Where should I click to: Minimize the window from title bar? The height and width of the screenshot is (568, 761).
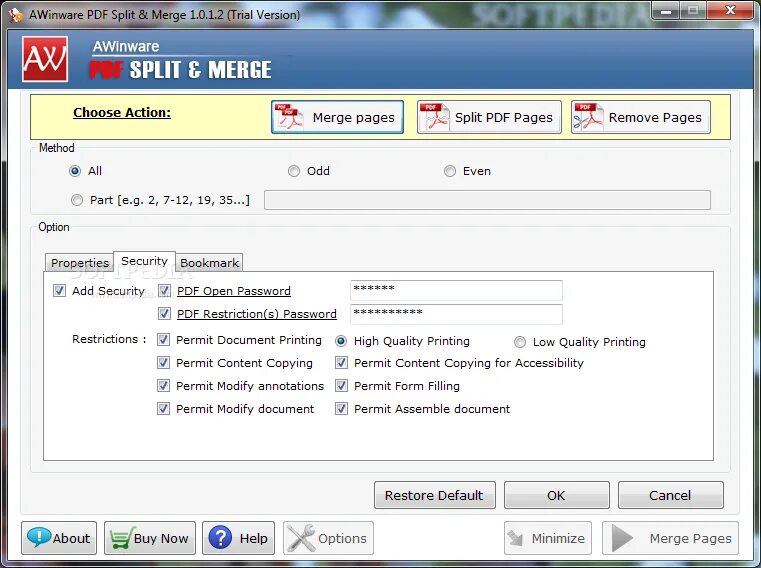(666, 10)
